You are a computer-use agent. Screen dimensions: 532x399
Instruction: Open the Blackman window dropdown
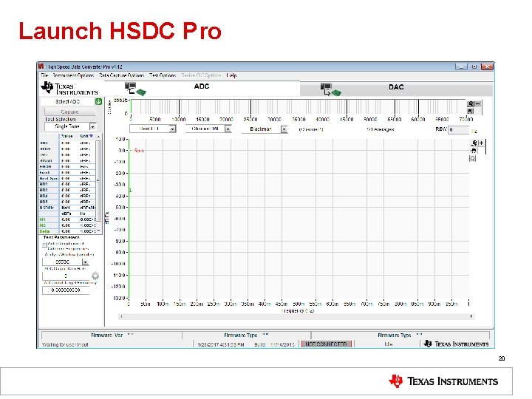tap(284, 129)
